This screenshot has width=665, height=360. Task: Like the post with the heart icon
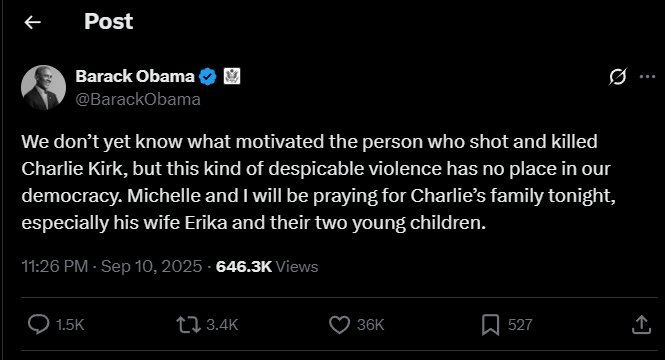tap(340, 325)
